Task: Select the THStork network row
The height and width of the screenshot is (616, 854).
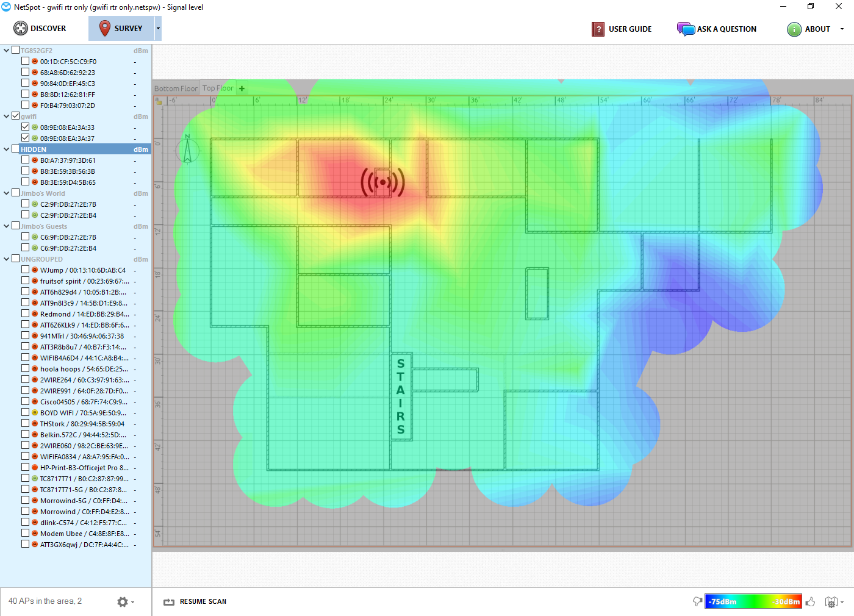Action: (x=76, y=424)
